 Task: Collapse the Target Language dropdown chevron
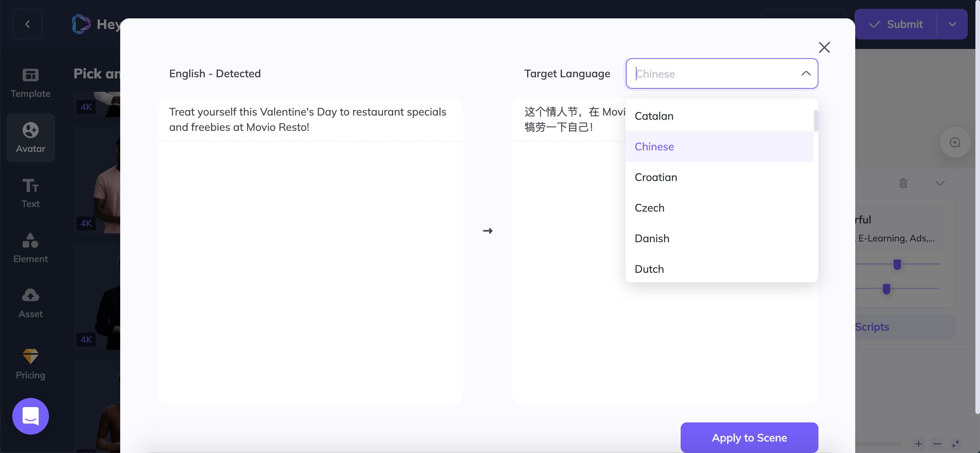tap(806, 73)
